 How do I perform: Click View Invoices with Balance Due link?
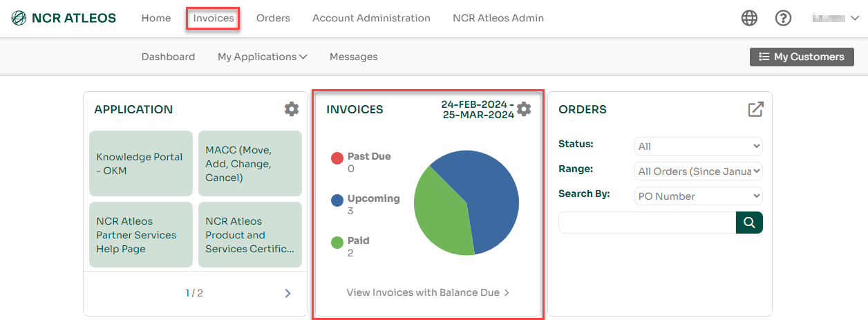pyautogui.click(x=428, y=292)
